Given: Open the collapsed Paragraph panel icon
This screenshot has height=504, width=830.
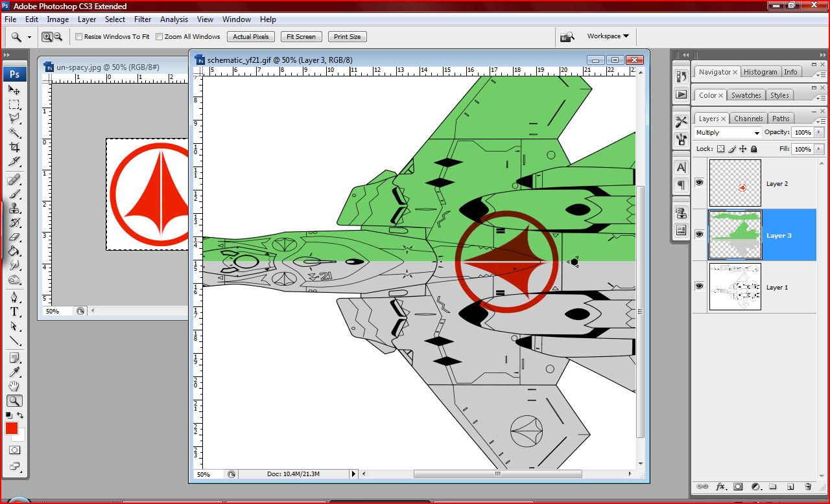Looking at the screenshot, I should (681, 185).
